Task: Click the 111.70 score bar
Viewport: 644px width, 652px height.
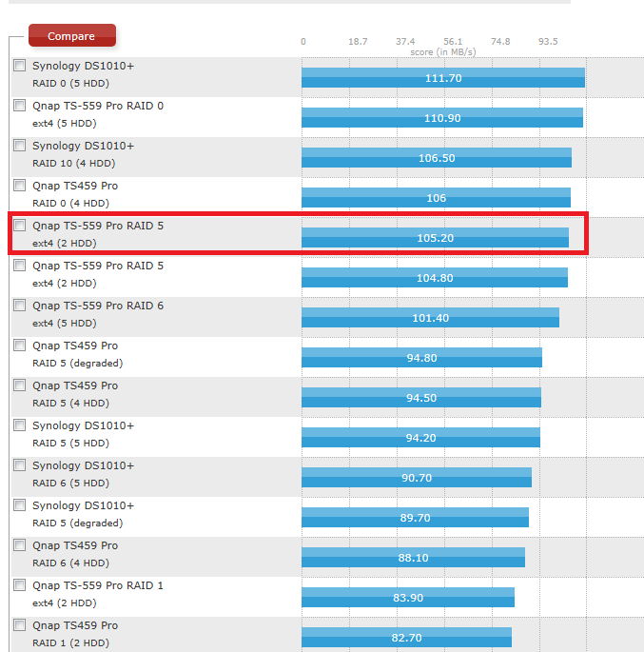Action: point(443,78)
